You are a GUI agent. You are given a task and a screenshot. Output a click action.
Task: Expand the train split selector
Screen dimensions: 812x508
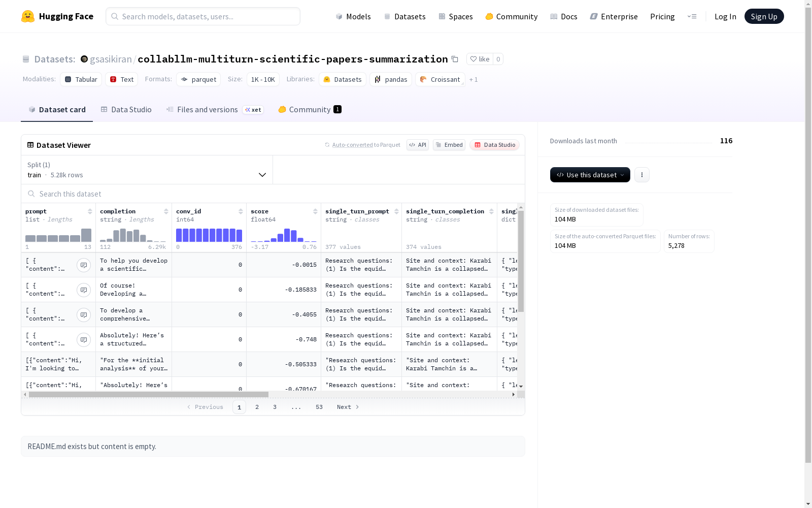click(x=147, y=170)
